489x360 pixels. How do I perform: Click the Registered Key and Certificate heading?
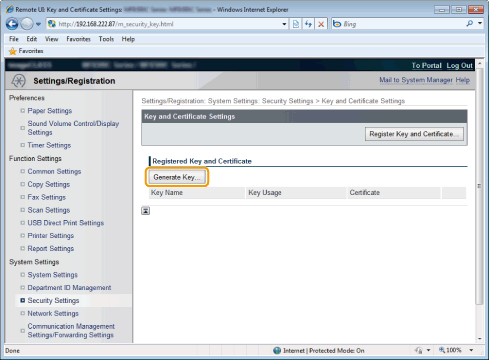[x=202, y=161]
